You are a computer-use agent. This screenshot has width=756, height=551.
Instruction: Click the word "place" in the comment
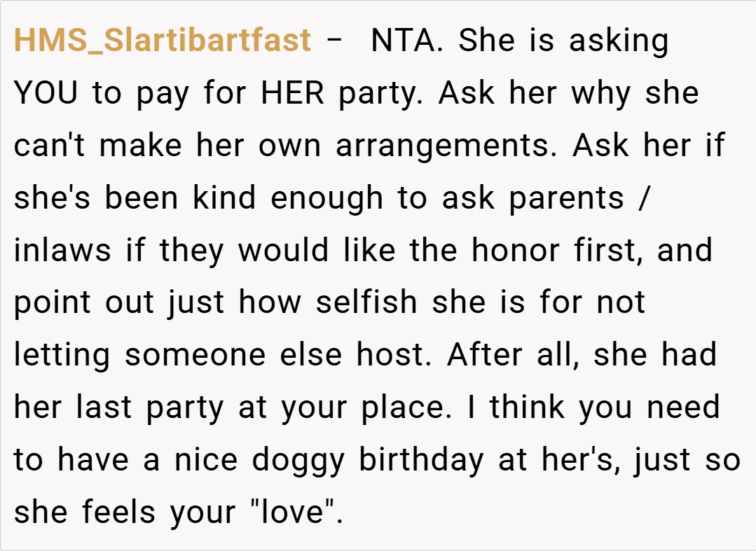pos(404,408)
